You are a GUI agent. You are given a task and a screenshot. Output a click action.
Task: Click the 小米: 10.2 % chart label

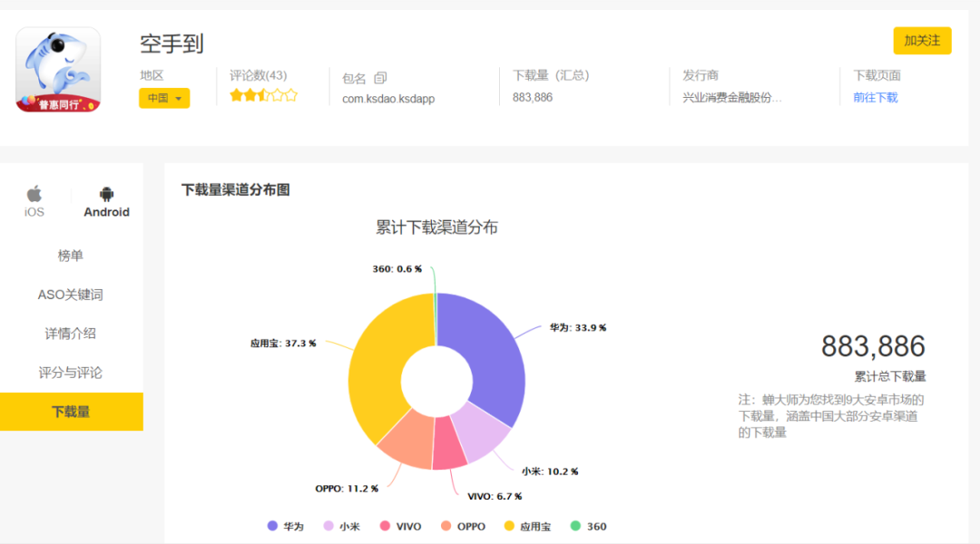click(550, 471)
